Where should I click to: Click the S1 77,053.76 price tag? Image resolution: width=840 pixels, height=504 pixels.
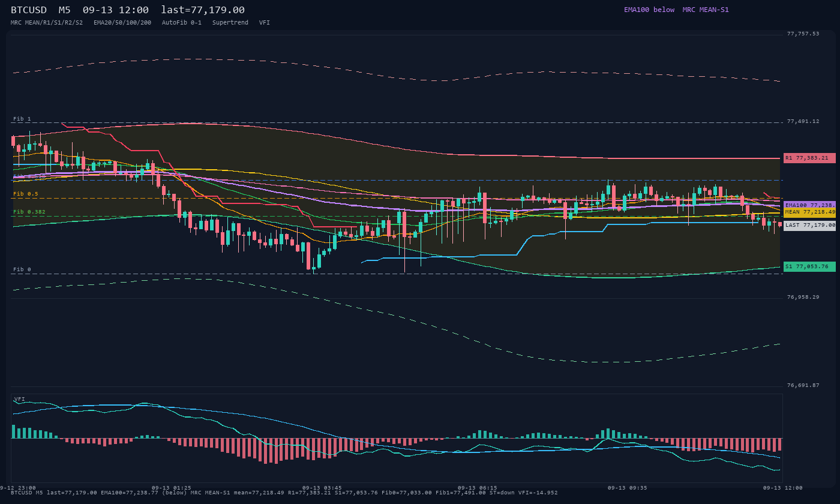[x=809, y=266]
